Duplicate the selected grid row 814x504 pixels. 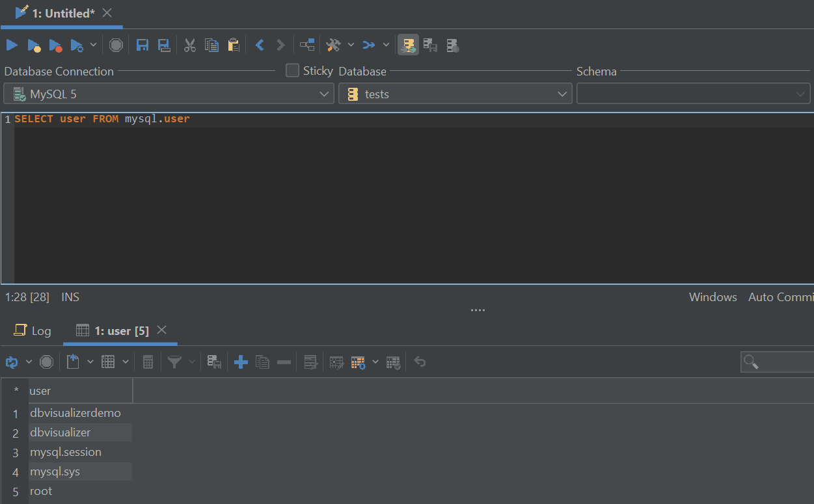pos(262,362)
